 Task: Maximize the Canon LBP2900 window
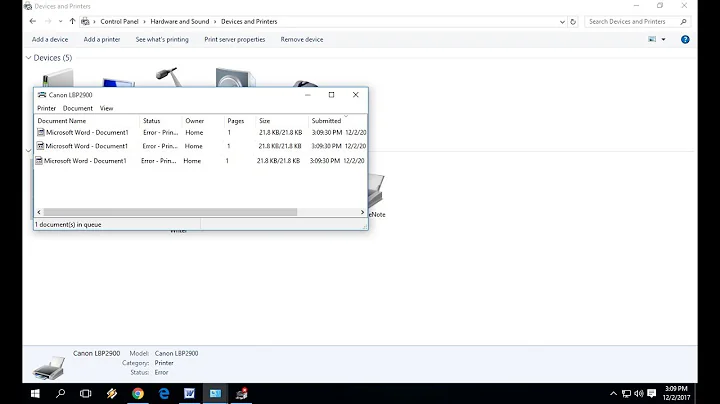(x=332, y=95)
